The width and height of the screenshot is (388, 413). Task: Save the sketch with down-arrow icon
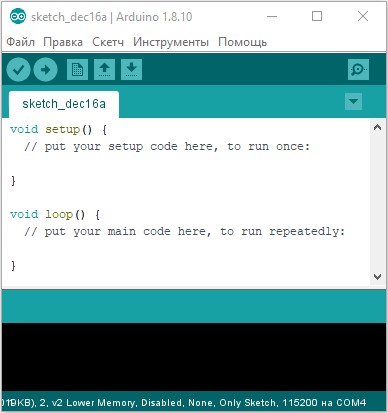131,70
